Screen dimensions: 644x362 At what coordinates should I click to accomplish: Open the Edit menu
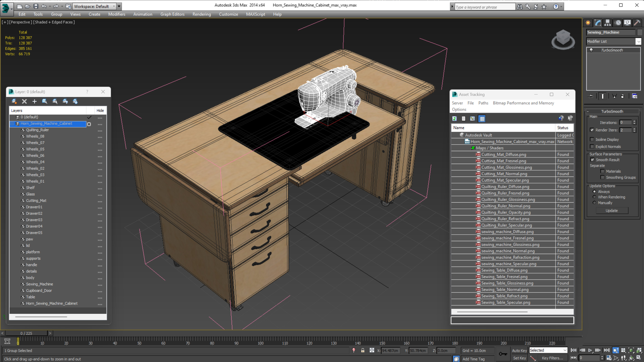22,14
